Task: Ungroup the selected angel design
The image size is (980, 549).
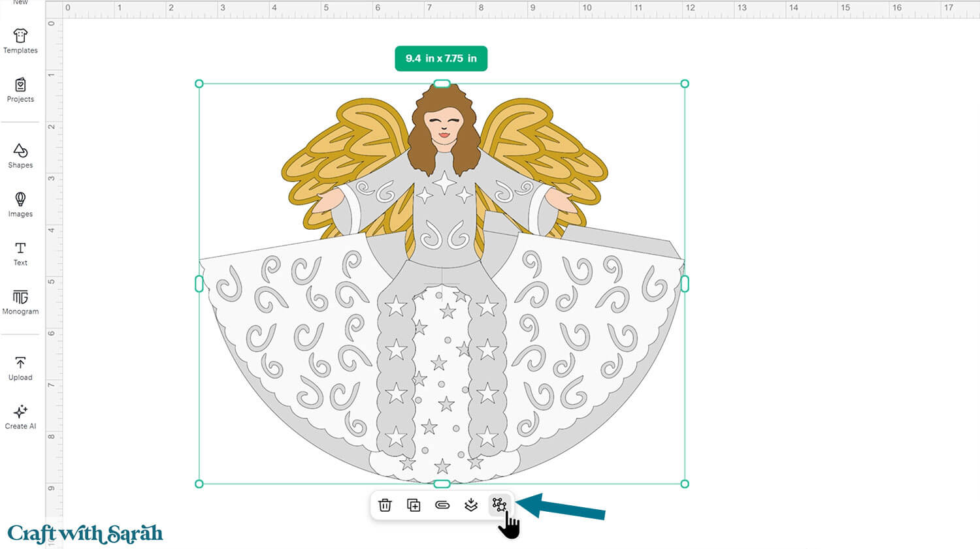Action: coord(500,503)
